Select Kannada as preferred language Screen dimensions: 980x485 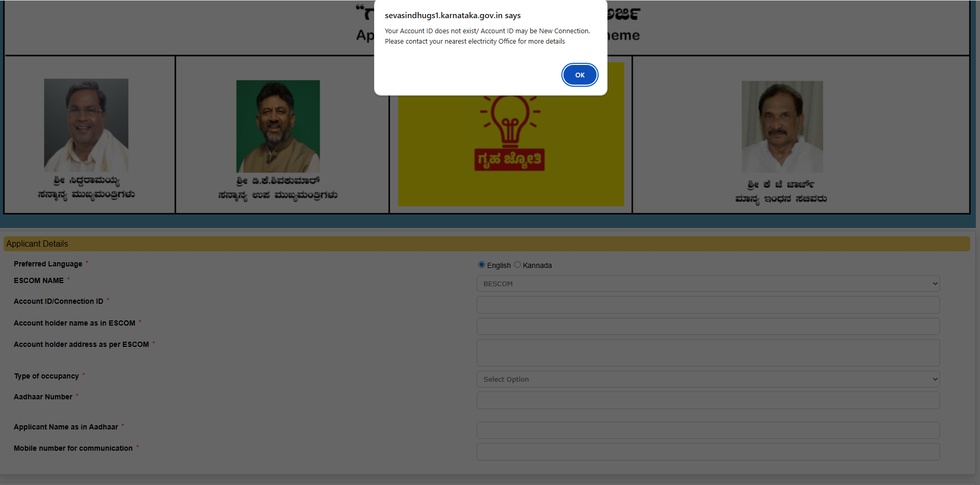517,265
